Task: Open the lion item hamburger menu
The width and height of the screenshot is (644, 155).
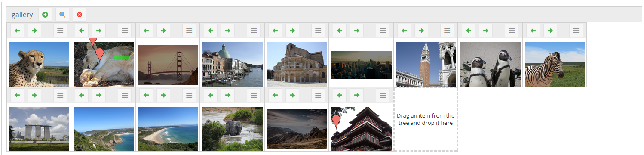Action: click(x=125, y=31)
